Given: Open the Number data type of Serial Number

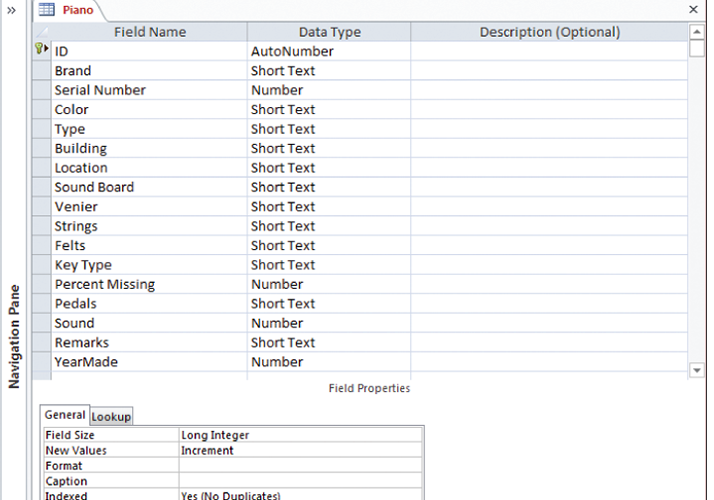Looking at the screenshot, I should (x=329, y=90).
